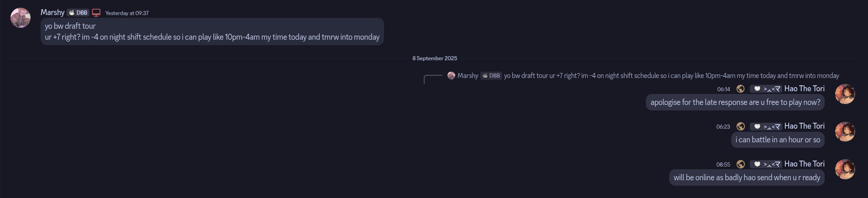Viewport: 868px width, 198px height.
Task: Open Marshy's username above the first message
Action: click(x=52, y=12)
